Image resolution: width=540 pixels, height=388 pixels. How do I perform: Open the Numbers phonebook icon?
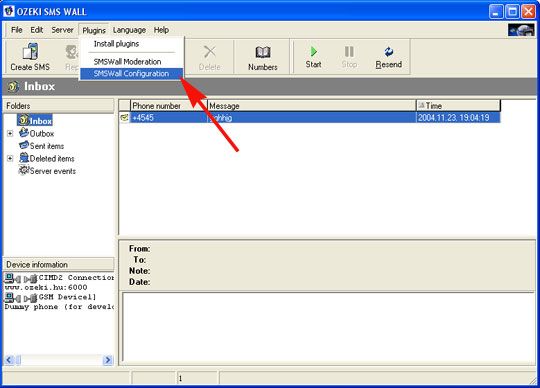tap(263, 52)
